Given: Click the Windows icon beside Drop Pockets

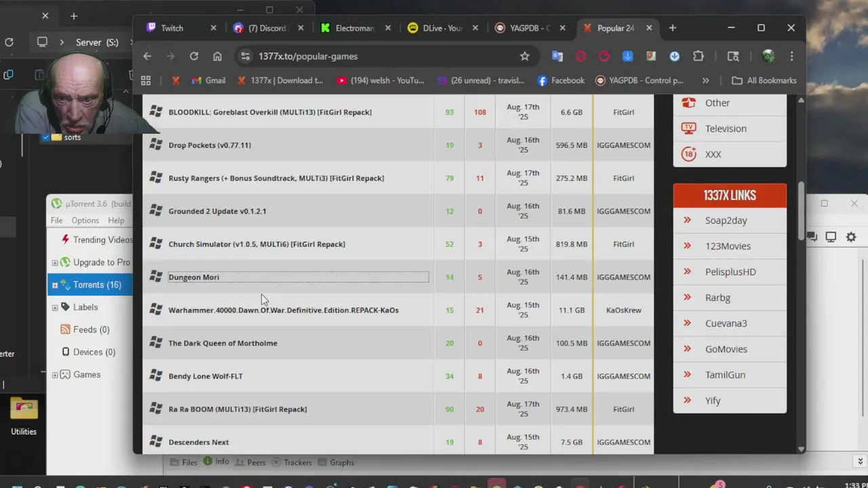Looking at the screenshot, I should tap(156, 144).
